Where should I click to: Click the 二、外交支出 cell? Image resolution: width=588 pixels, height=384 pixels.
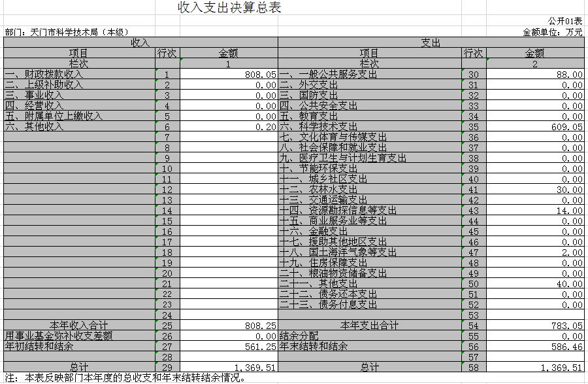click(370, 84)
